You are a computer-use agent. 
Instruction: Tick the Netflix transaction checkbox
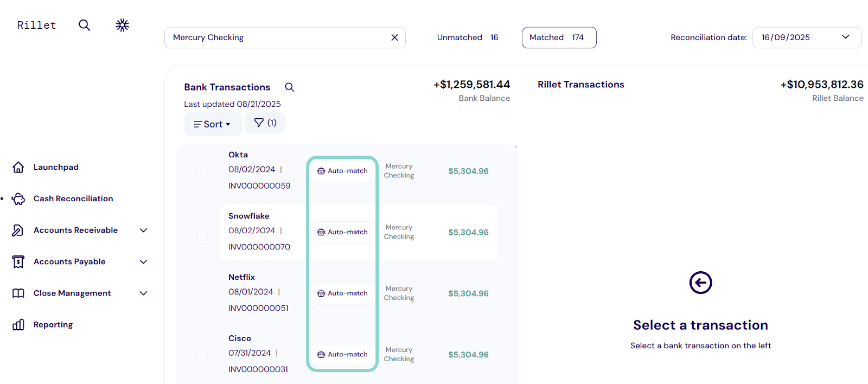click(202, 296)
